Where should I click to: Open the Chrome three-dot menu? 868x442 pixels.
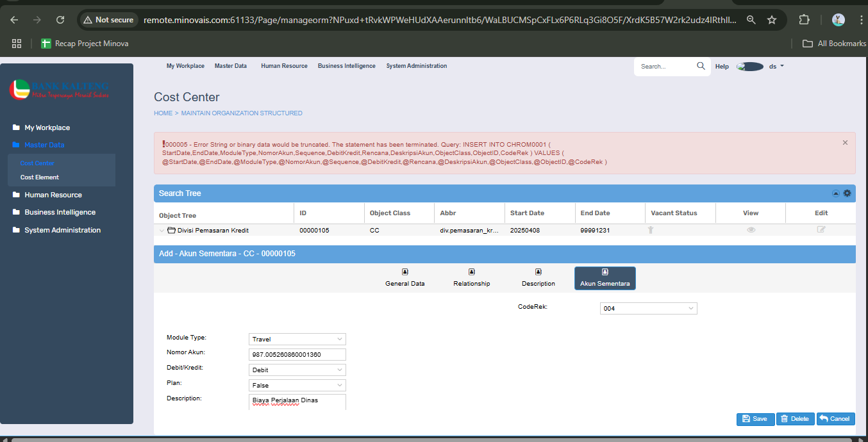pyautogui.click(x=860, y=20)
